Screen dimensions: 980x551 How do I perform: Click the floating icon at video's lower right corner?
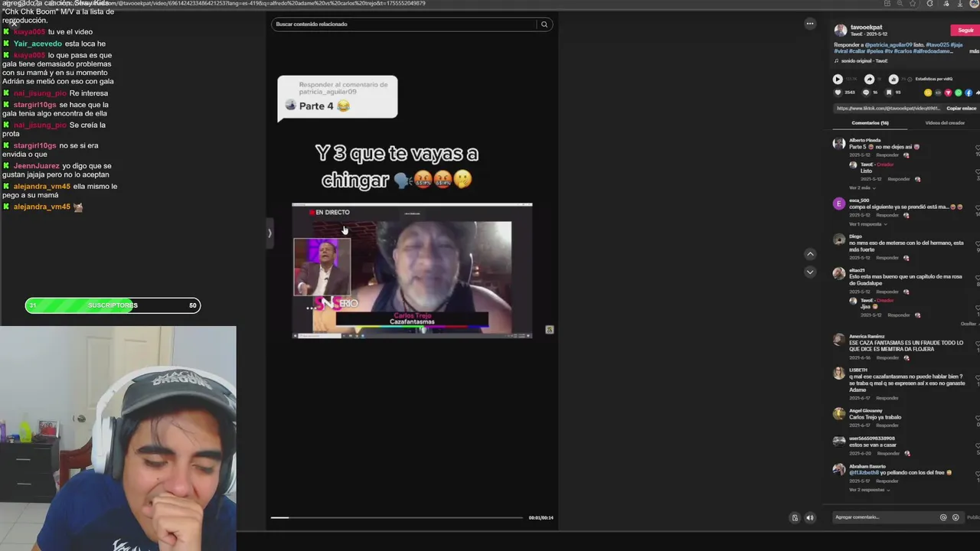(549, 329)
